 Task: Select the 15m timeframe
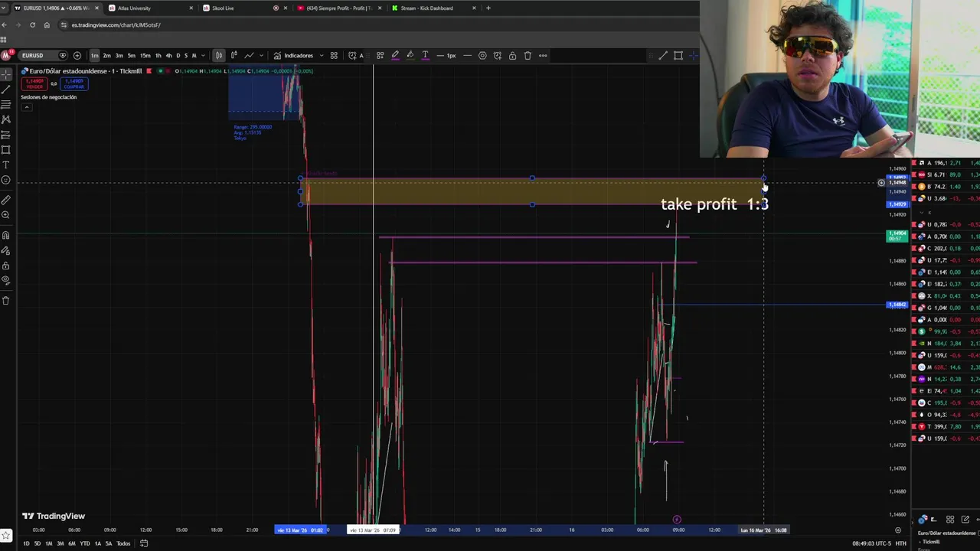tap(145, 55)
